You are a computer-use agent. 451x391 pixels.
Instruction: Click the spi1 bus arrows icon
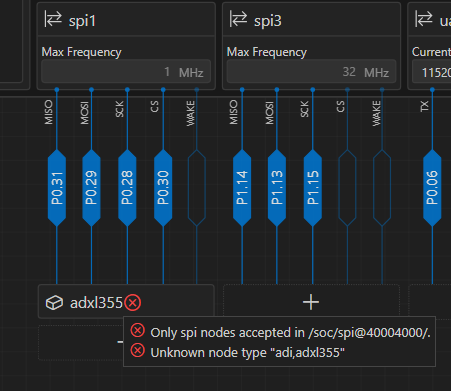coord(53,19)
